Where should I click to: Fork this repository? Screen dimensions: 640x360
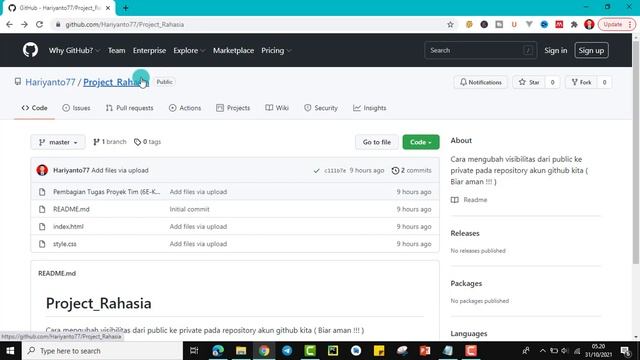coord(581,82)
